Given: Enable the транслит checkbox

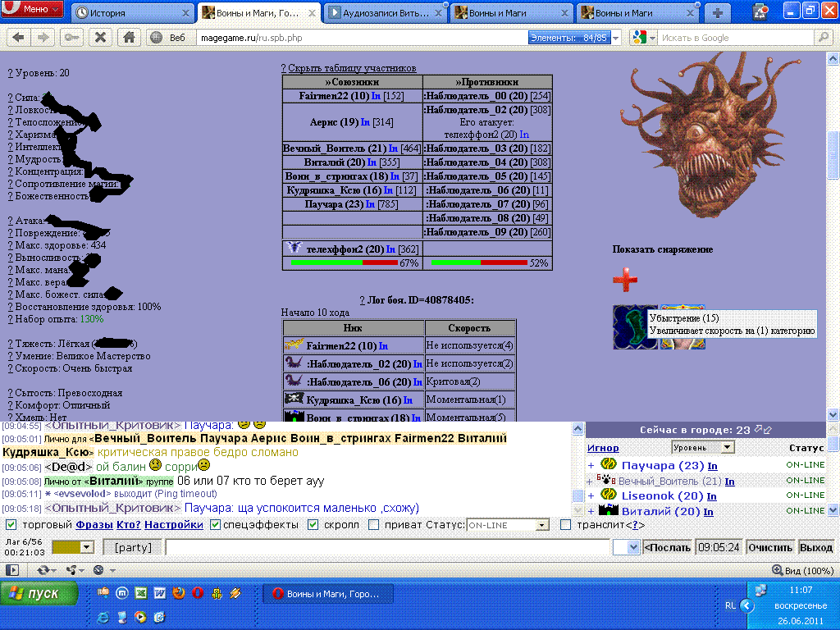Looking at the screenshot, I should 565,525.
